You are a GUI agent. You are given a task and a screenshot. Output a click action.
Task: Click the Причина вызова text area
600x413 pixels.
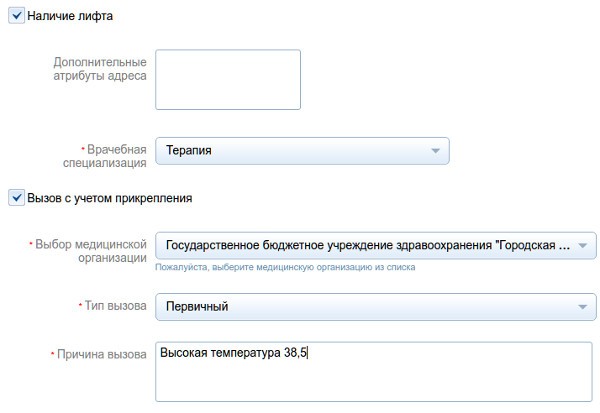click(x=374, y=372)
